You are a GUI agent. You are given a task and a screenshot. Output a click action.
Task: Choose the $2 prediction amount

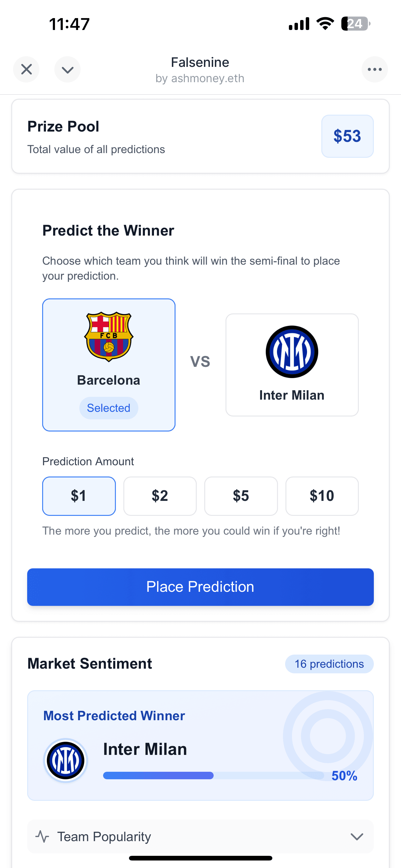coord(160,496)
